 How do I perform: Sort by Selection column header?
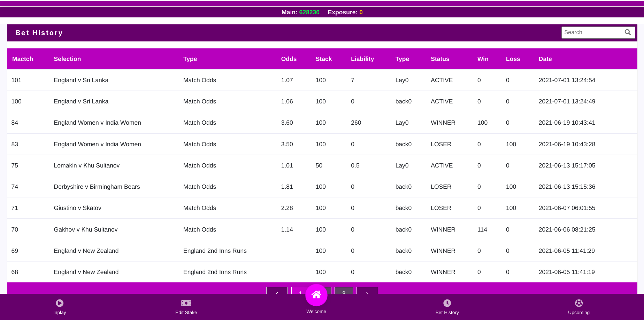click(x=67, y=59)
